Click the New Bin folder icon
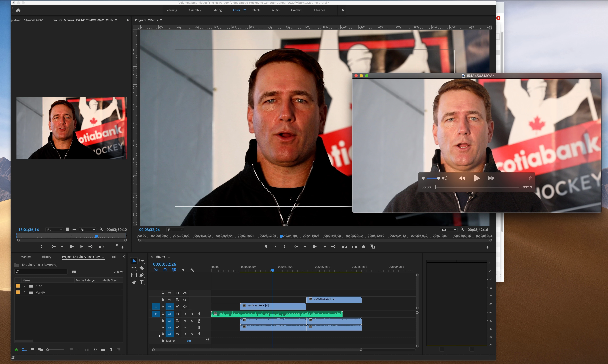The width and height of the screenshot is (608, 364). pyautogui.click(x=103, y=350)
